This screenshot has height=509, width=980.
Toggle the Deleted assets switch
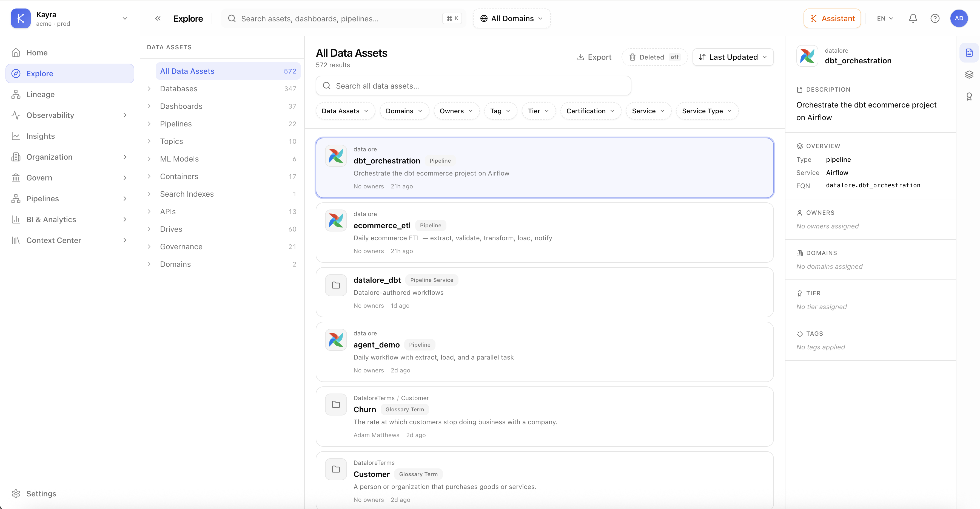[x=654, y=57]
